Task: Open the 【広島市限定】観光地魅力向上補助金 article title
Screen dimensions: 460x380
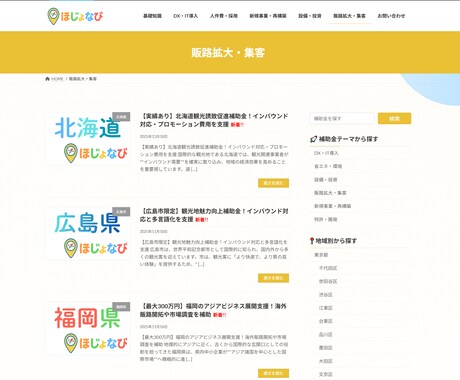Action: pos(214,215)
